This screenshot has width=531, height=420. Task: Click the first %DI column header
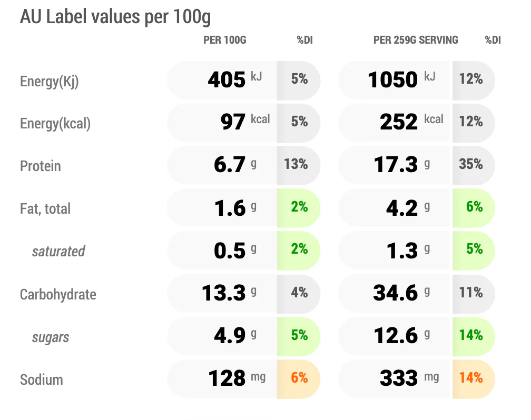(305, 40)
